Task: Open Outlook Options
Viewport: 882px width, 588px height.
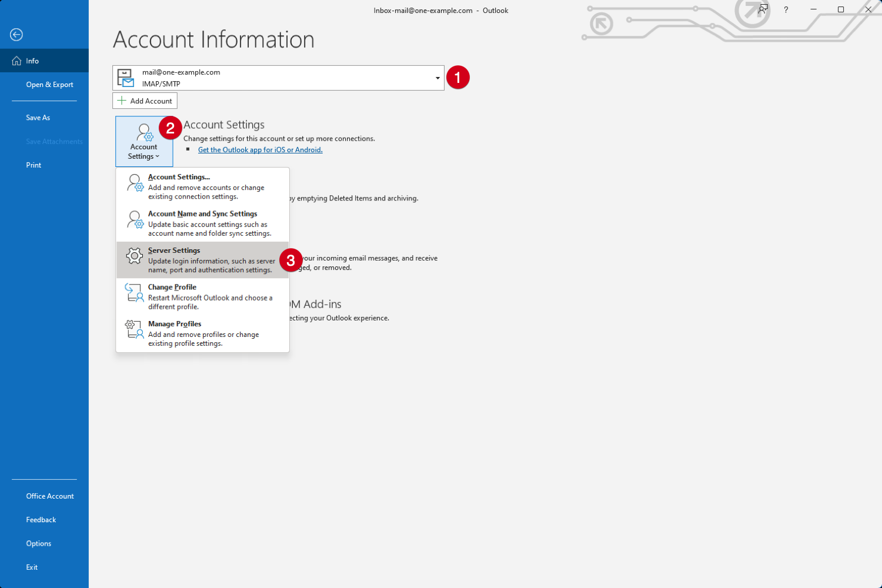Action: [x=39, y=543]
